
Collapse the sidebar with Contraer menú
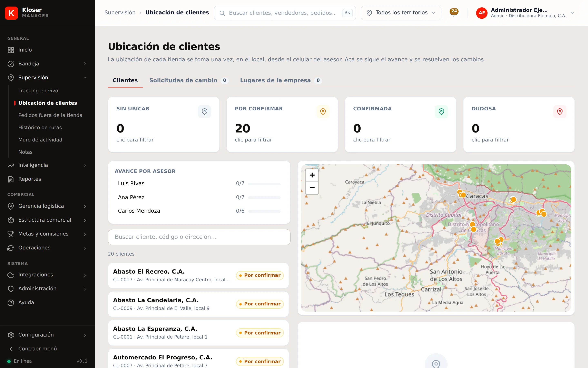(47, 349)
